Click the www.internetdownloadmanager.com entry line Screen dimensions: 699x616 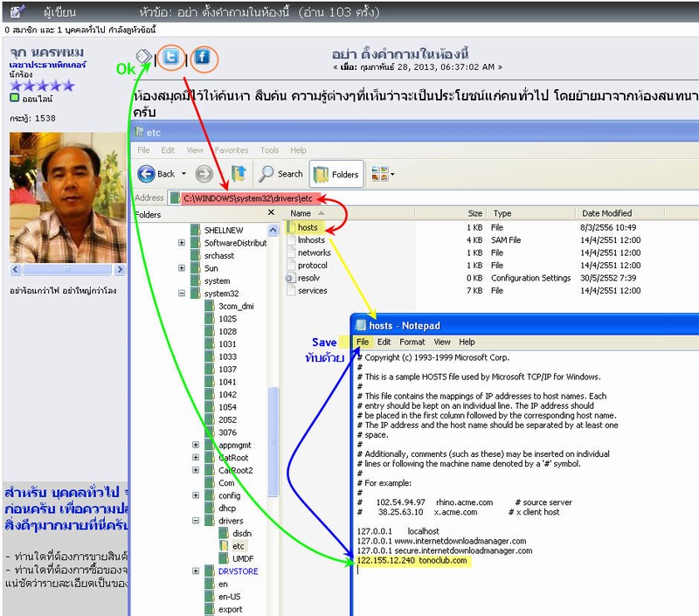(441, 541)
